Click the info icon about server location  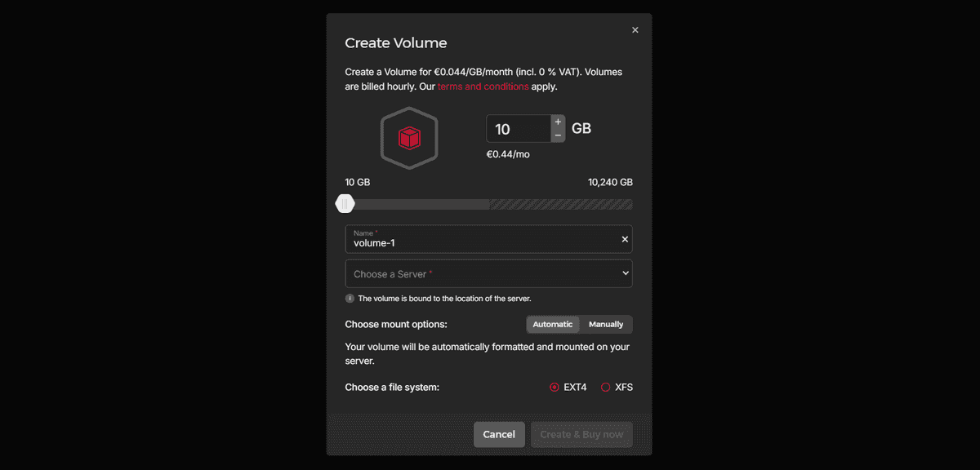tap(350, 299)
